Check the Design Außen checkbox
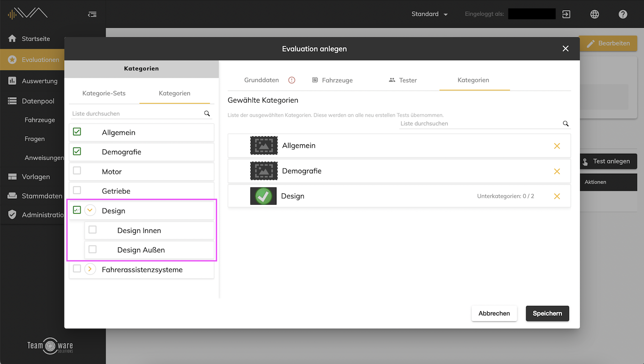644x364 pixels. (x=92, y=249)
